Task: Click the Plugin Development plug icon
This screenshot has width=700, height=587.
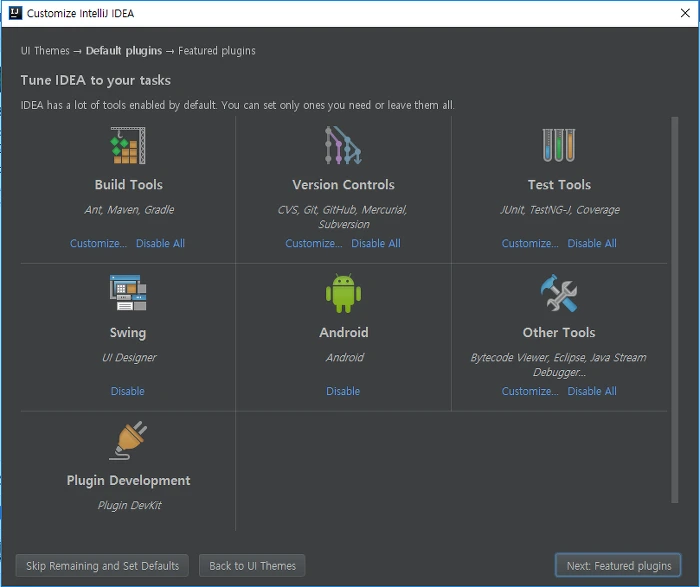Action: pyautogui.click(x=129, y=440)
